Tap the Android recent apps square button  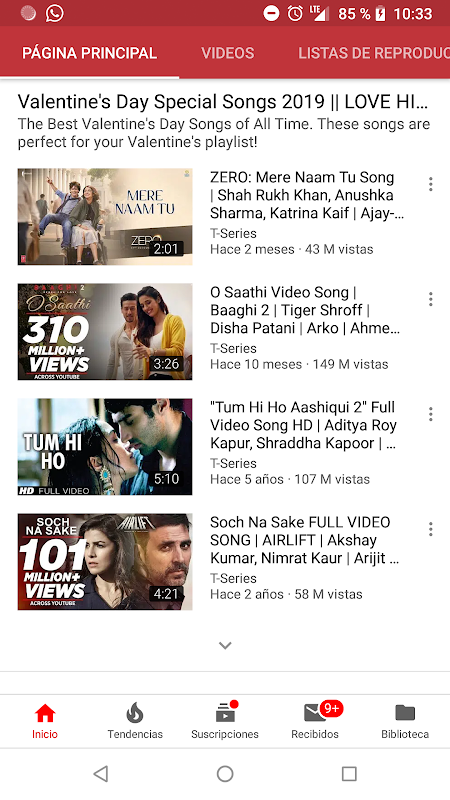(x=349, y=774)
